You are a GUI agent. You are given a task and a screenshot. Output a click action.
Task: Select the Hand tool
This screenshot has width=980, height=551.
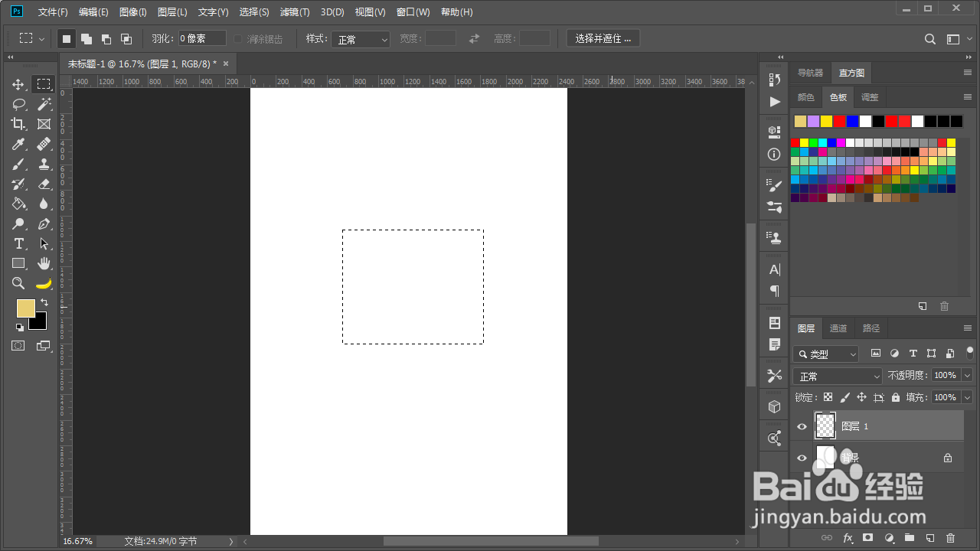coord(44,263)
